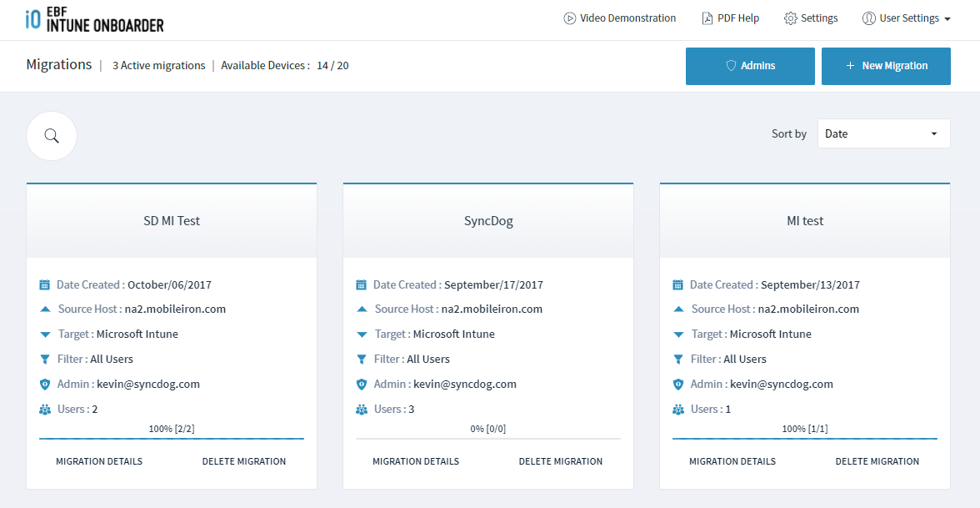Viewport: 980px width, 508px height.
Task: Click date September/13/2017
Action: click(811, 284)
